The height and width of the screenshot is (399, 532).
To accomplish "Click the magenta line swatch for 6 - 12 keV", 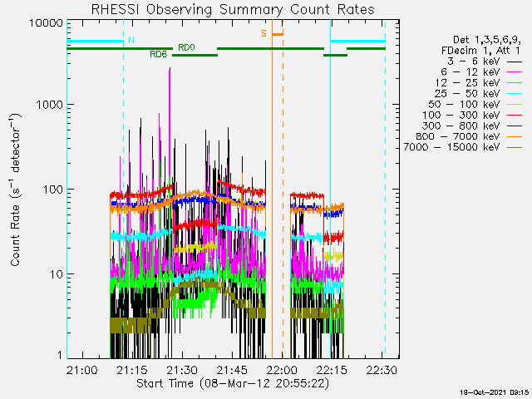I will click(515, 72).
